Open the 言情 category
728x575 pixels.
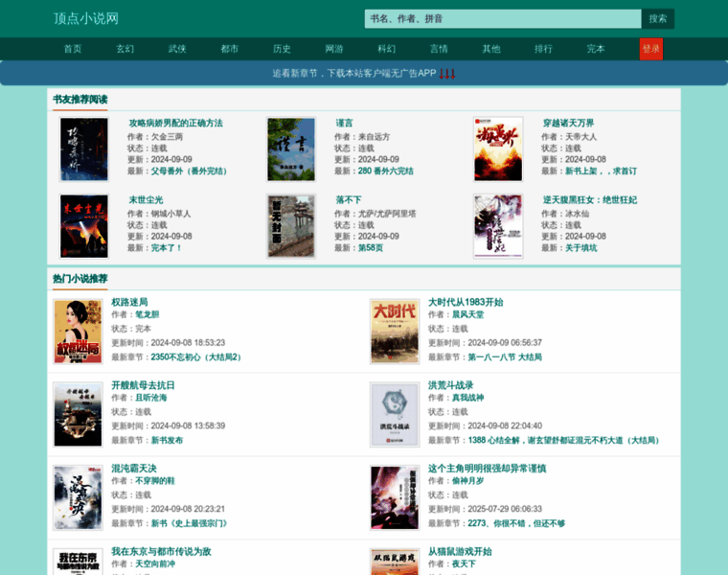click(x=439, y=49)
